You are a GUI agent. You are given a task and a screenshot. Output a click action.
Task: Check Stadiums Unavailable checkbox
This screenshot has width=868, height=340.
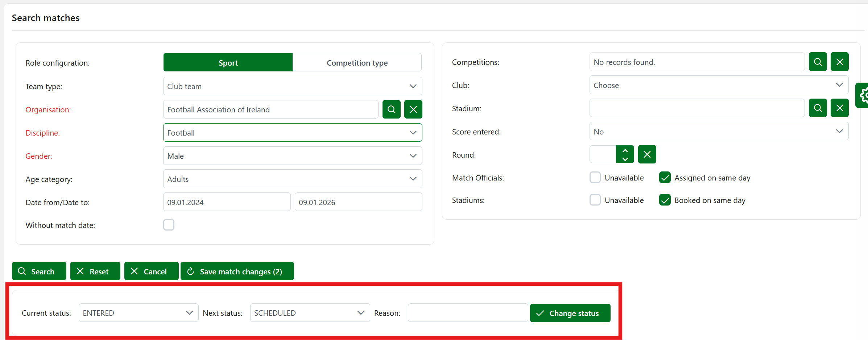pyautogui.click(x=595, y=200)
